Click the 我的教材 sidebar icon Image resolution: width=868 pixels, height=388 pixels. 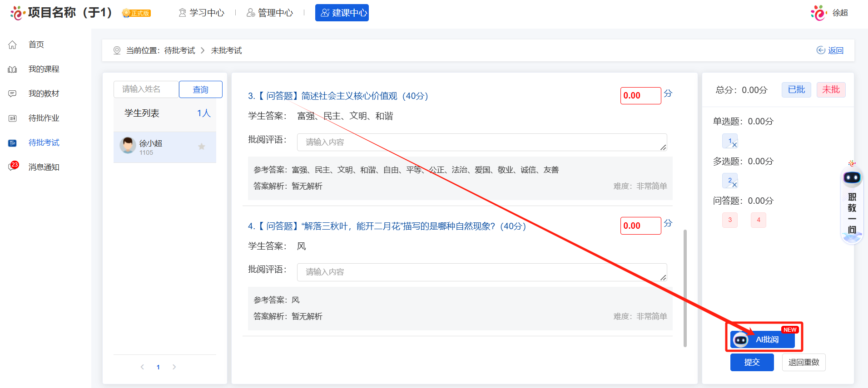point(13,93)
